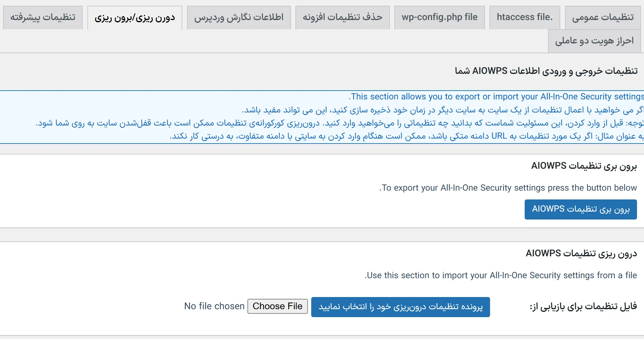
Task: Click the 'To export your All-In-One Security' text
Action: tap(508, 188)
